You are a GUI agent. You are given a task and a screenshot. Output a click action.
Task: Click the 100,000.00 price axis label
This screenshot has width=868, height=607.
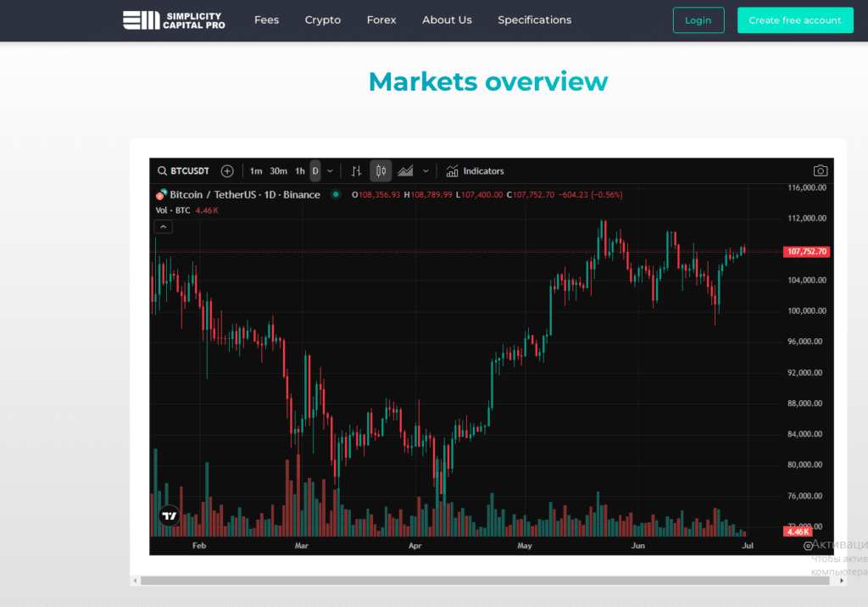[807, 310]
